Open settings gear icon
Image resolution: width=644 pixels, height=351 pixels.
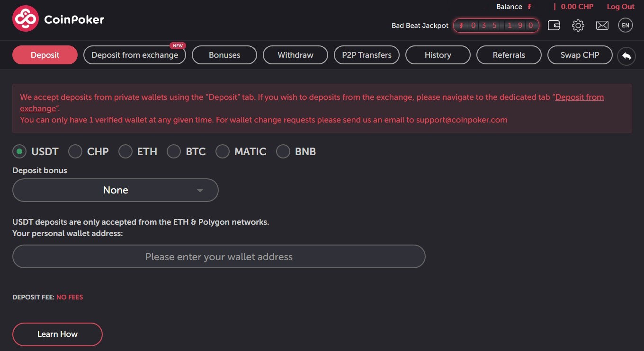tap(578, 26)
